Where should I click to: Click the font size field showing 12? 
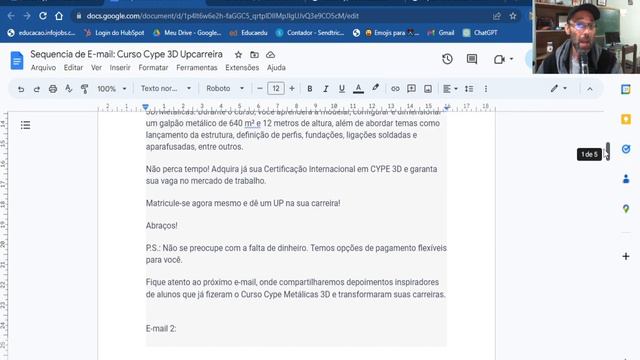pos(276,89)
